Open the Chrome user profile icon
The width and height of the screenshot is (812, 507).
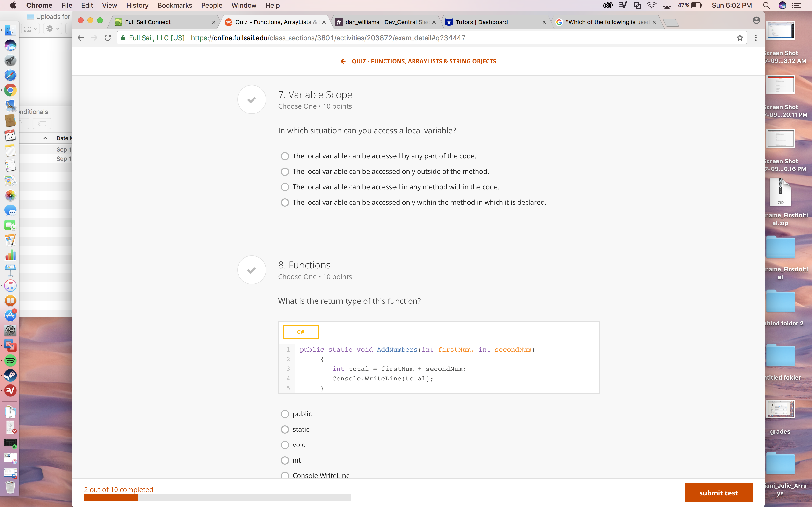756,21
